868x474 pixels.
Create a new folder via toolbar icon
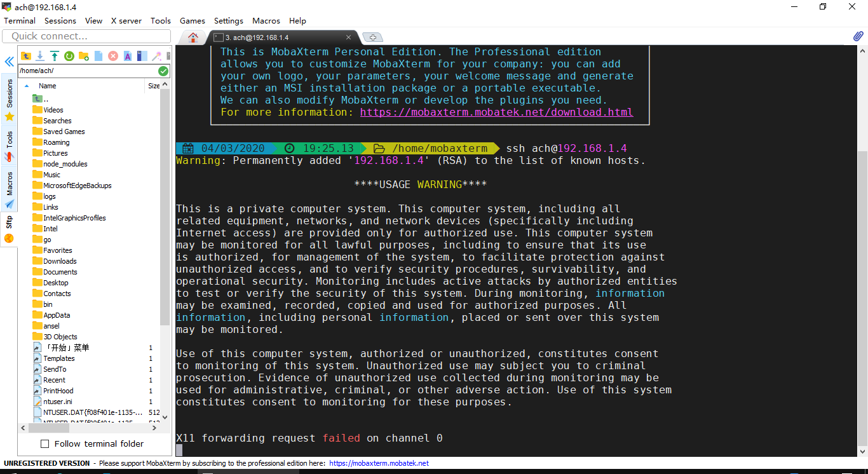pyautogui.click(x=84, y=56)
